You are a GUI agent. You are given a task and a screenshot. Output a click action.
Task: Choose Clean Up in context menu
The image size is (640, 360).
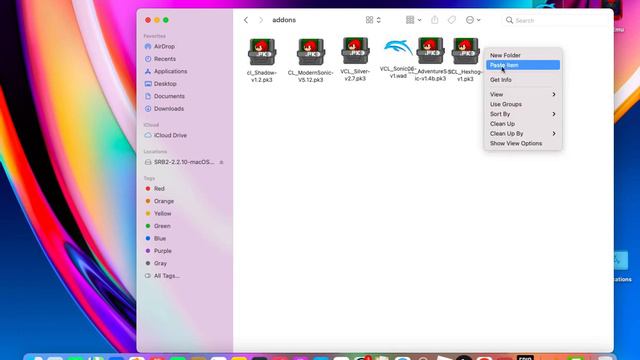[x=523, y=124]
